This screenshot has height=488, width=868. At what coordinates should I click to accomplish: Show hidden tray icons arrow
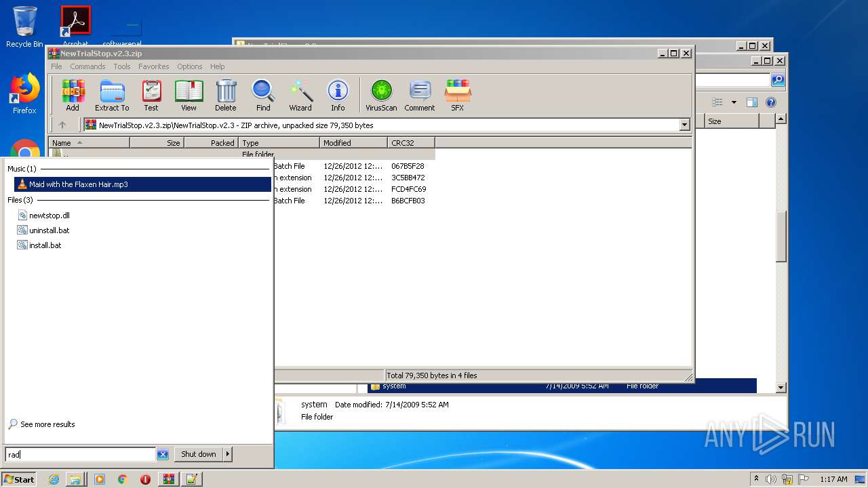click(x=756, y=479)
